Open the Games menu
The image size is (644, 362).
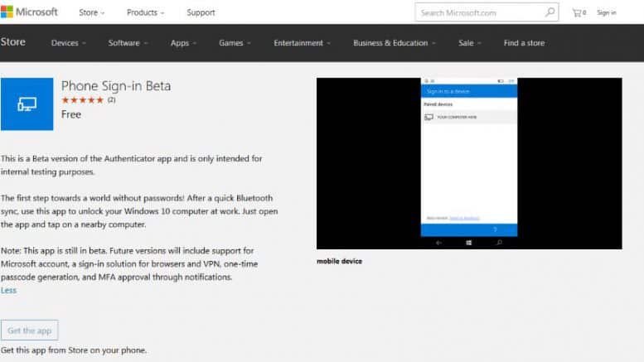(235, 43)
